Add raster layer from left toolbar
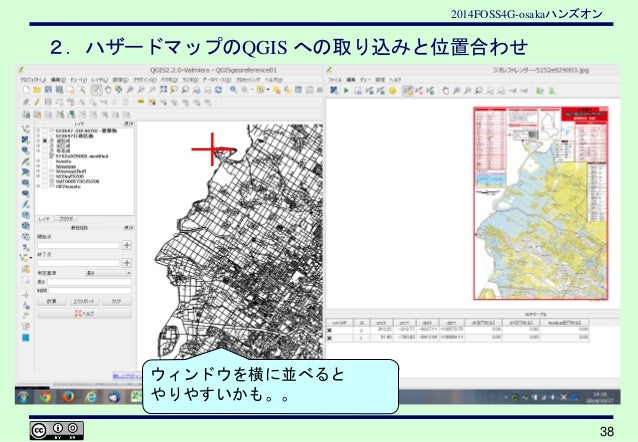 tap(25, 140)
